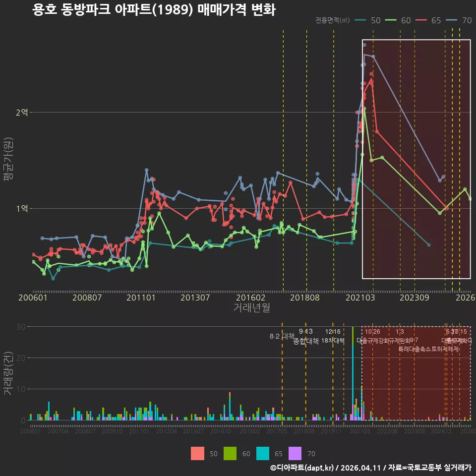Click '201307' on the price chart axis
Image resolution: width=476 pixels, height=476 pixels.
pyautogui.click(x=195, y=297)
